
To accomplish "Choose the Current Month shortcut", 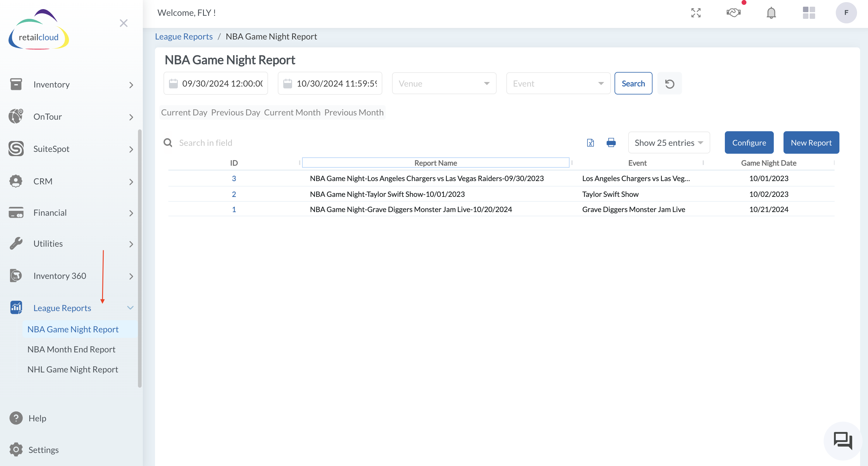I will click(x=292, y=112).
